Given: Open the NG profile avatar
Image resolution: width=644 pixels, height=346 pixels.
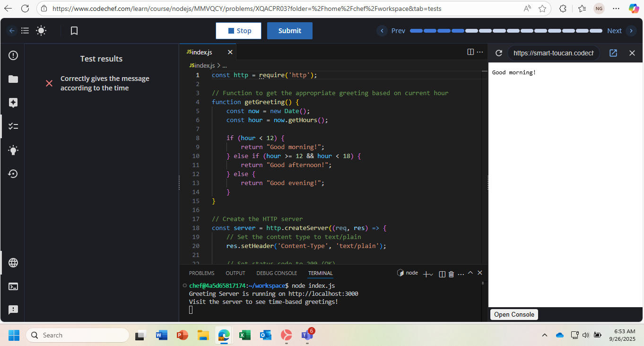Looking at the screenshot, I should point(599,9).
